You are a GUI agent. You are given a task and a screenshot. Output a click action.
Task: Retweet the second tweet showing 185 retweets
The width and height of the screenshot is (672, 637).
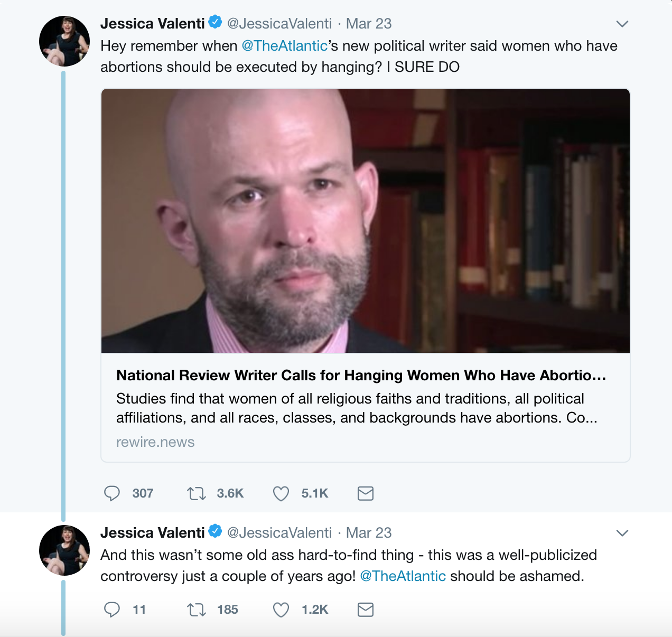(197, 610)
